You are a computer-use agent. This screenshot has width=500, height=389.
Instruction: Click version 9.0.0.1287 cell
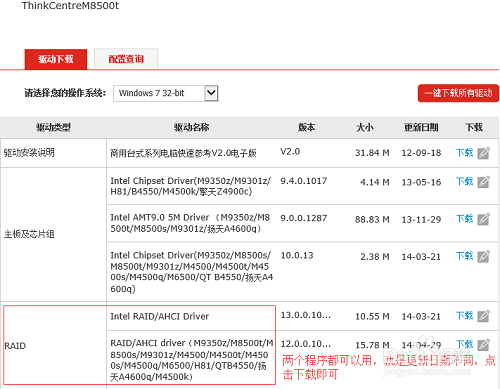click(304, 218)
